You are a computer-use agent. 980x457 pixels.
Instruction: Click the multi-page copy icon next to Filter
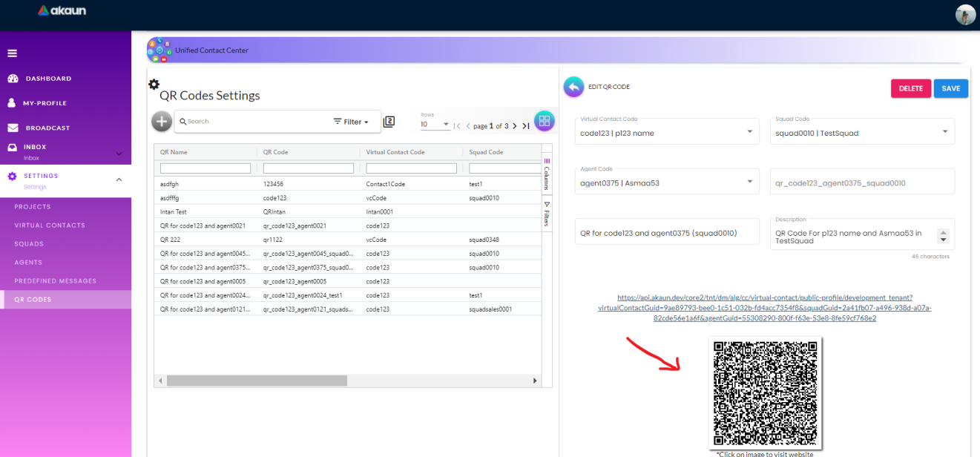tap(389, 122)
